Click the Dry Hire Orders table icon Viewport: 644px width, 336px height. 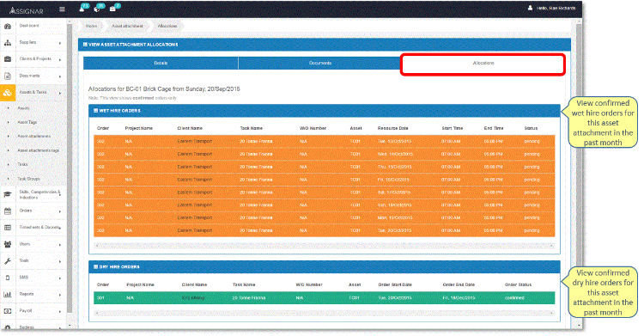point(95,267)
